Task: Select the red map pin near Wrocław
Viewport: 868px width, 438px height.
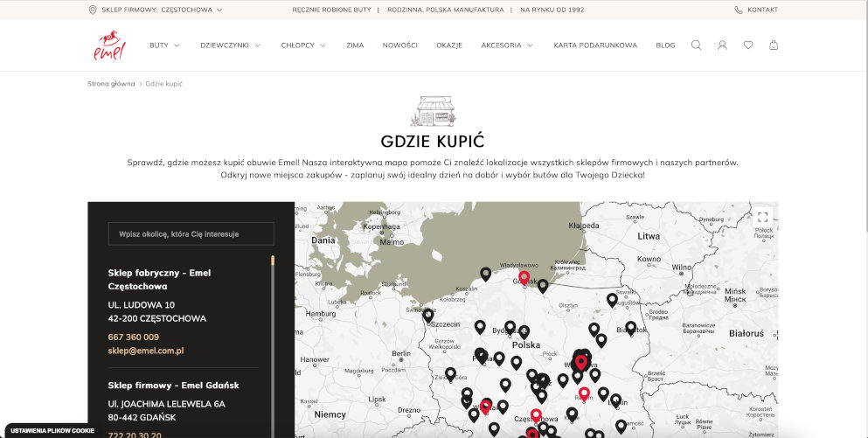Action: point(485,407)
